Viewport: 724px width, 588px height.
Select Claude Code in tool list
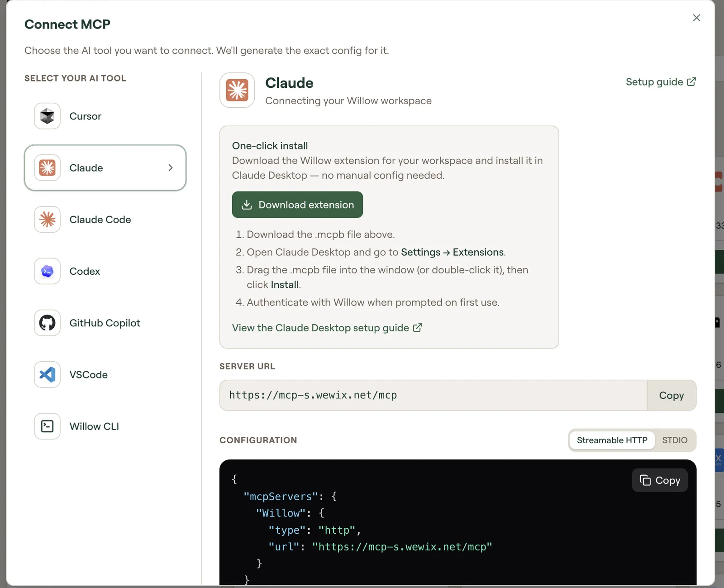(x=105, y=220)
